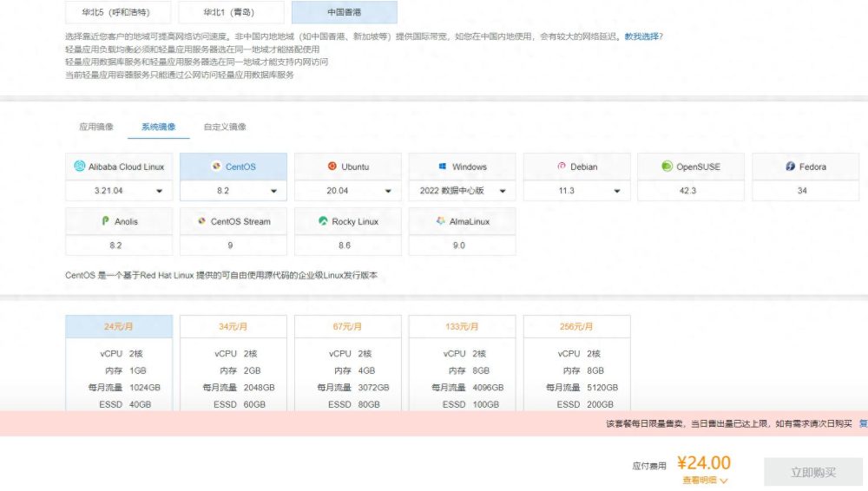Click the CentOS description text line
Screen dimensions: 868x491
click(221, 275)
